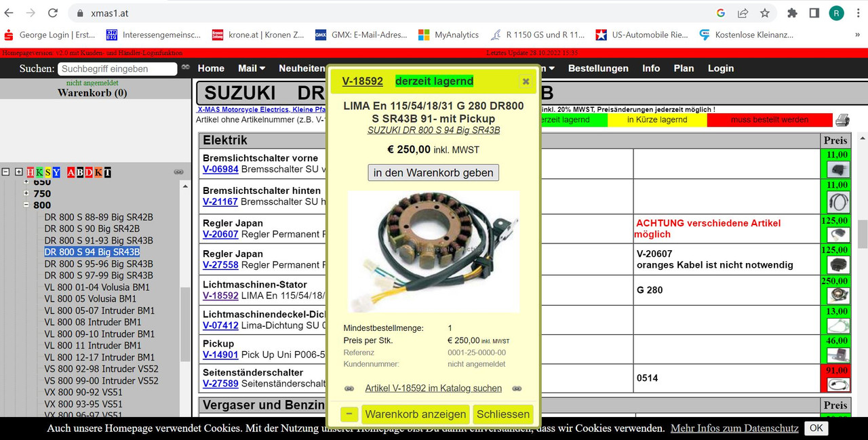Select 'DR 800 S 88-89 Big SR42B' in tree
Screen dimensions: 868x440
pos(99,217)
